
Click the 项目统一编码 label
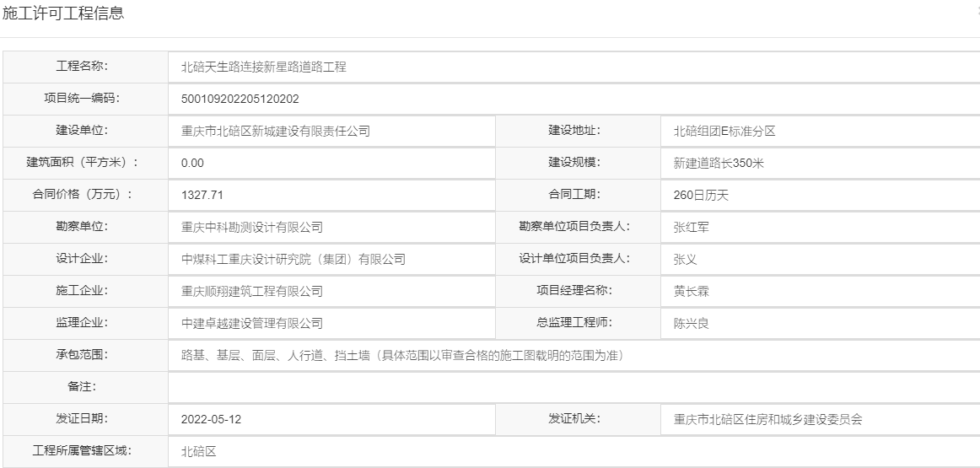click(82, 98)
